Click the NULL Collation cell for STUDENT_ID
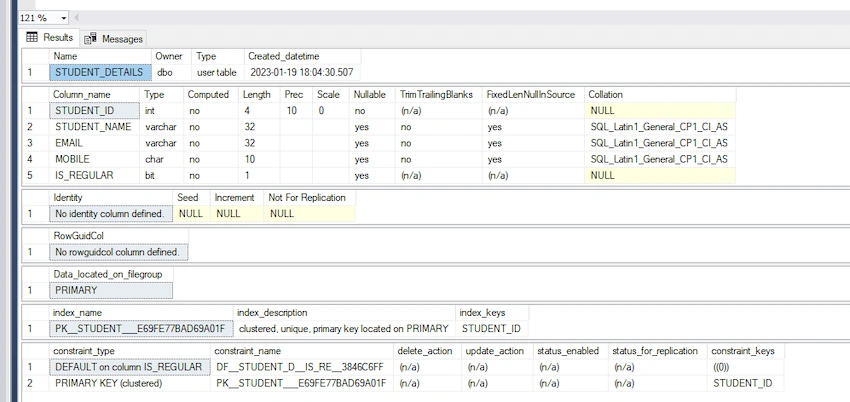This screenshot has height=402, width=850. [660, 111]
